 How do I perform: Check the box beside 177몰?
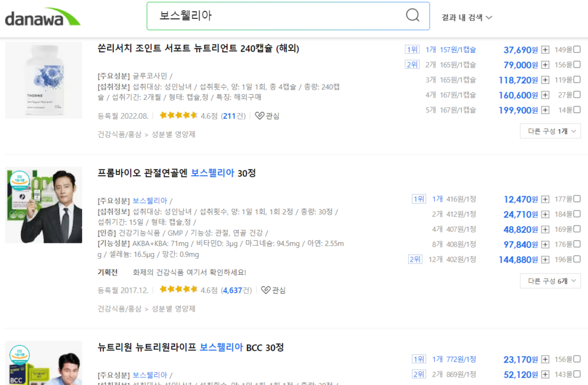pos(577,199)
